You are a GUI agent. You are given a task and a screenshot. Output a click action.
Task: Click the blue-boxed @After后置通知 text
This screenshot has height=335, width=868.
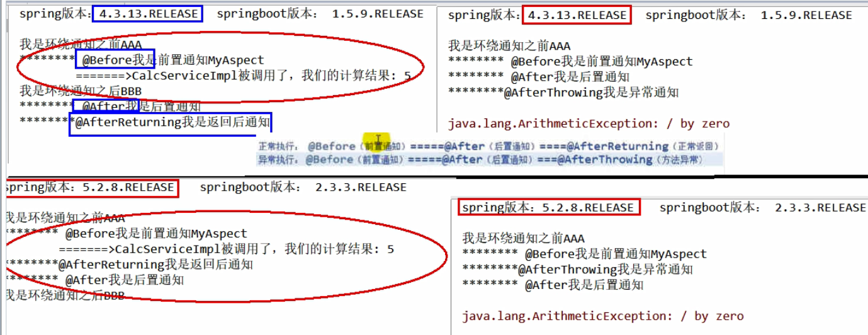pos(106,107)
